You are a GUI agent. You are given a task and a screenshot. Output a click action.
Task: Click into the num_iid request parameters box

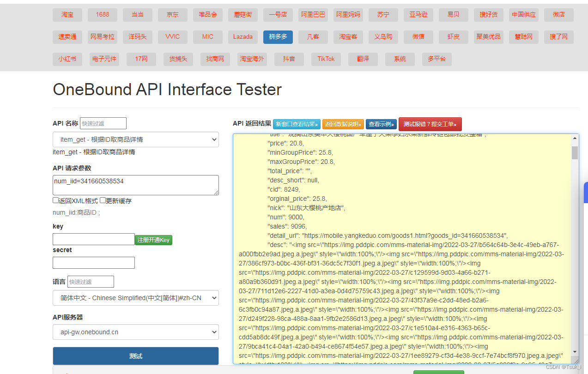coord(136,185)
